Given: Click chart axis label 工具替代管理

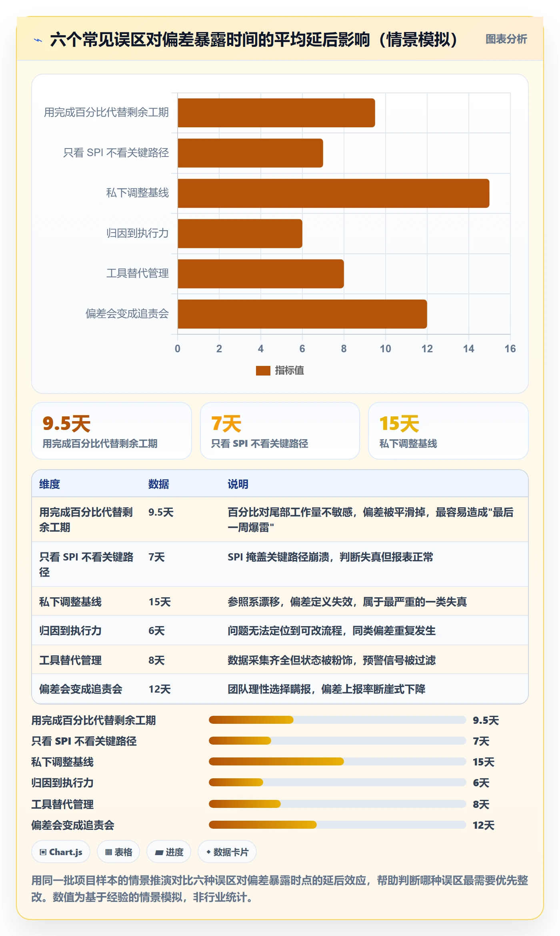Looking at the screenshot, I should point(138,273).
